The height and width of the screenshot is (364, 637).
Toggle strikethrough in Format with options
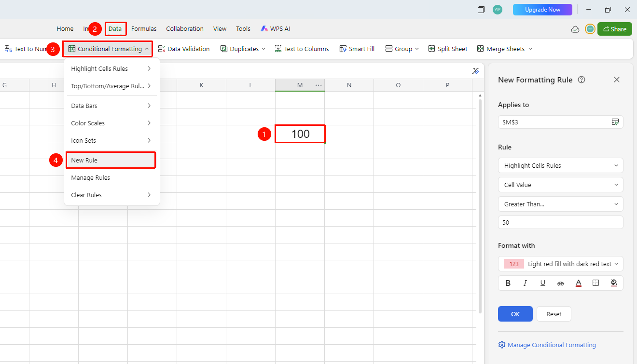coord(560,283)
